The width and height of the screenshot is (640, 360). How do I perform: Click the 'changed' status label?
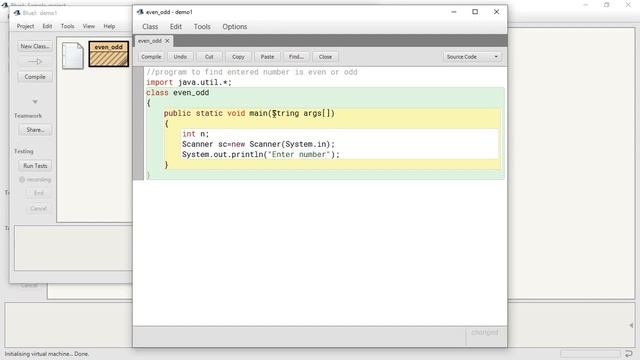point(484,332)
